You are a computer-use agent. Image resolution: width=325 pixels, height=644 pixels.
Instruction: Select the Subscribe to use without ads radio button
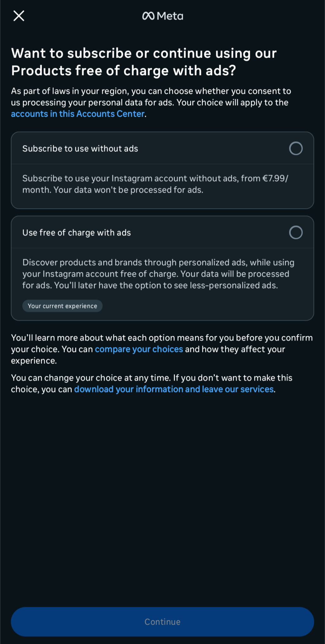(296, 148)
